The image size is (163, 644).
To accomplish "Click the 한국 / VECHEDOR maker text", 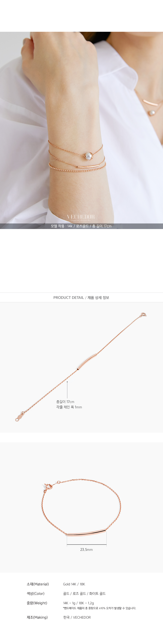I will [x=77, y=617].
